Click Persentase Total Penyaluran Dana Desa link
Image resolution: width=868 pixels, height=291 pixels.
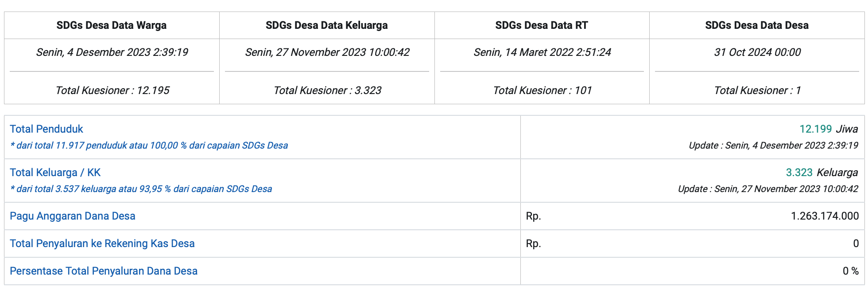click(104, 271)
